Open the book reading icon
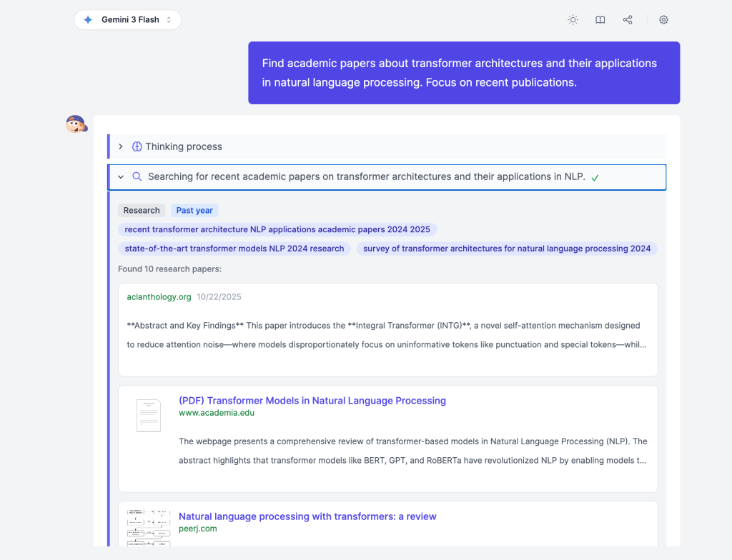The height and width of the screenshot is (560, 732). (600, 20)
